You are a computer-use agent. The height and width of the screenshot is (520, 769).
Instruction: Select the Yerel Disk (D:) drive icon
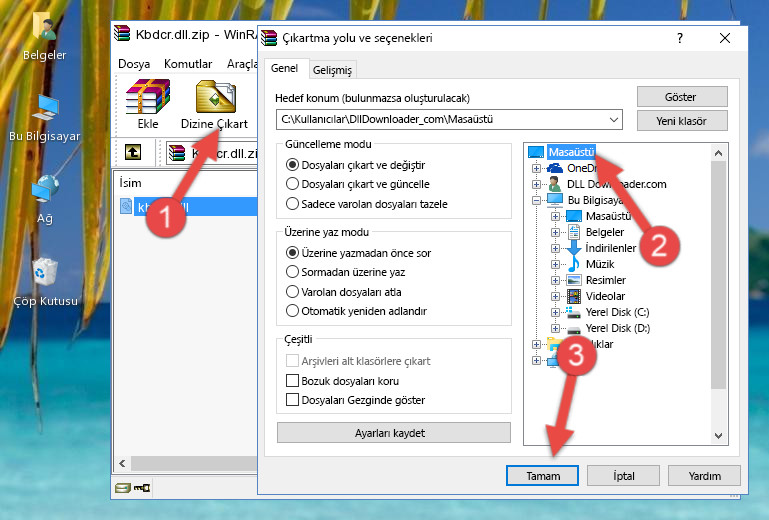tap(573, 329)
